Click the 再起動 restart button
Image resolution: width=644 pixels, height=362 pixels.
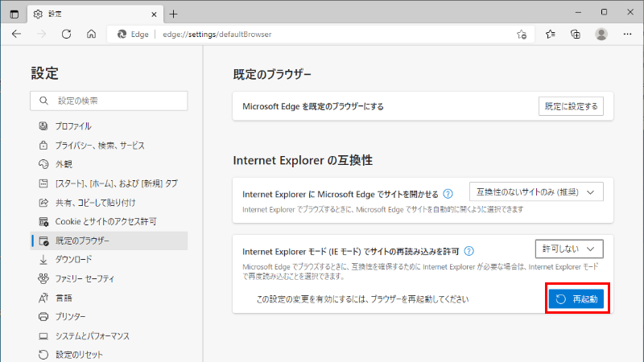click(576, 298)
